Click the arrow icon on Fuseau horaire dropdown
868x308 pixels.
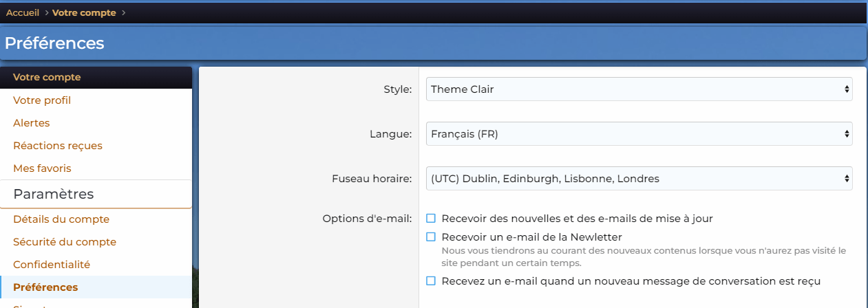click(x=846, y=179)
